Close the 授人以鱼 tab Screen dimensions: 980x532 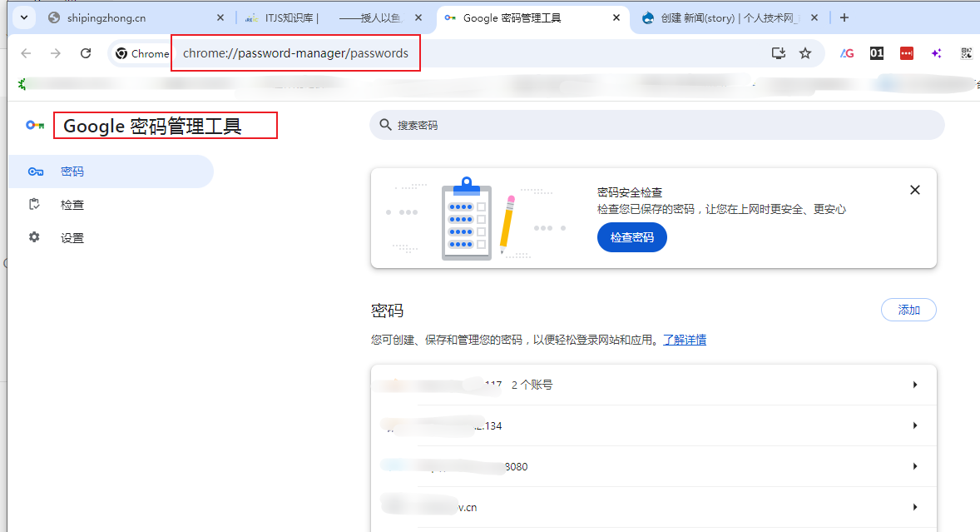tap(418, 18)
